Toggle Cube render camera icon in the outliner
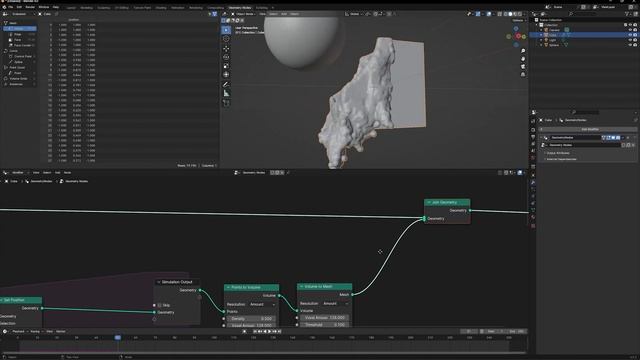This screenshot has height=360, width=640. coord(635,35)
